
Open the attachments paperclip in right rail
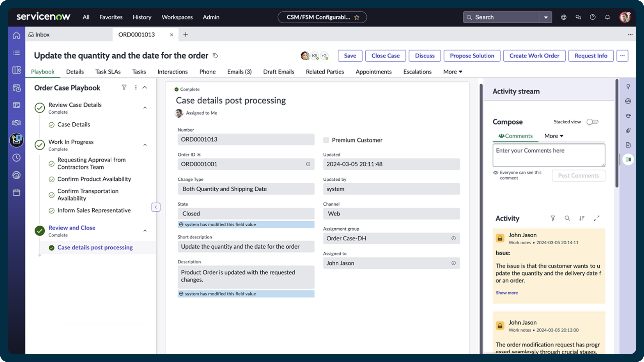pyautogui.click(x=628, y=130)
